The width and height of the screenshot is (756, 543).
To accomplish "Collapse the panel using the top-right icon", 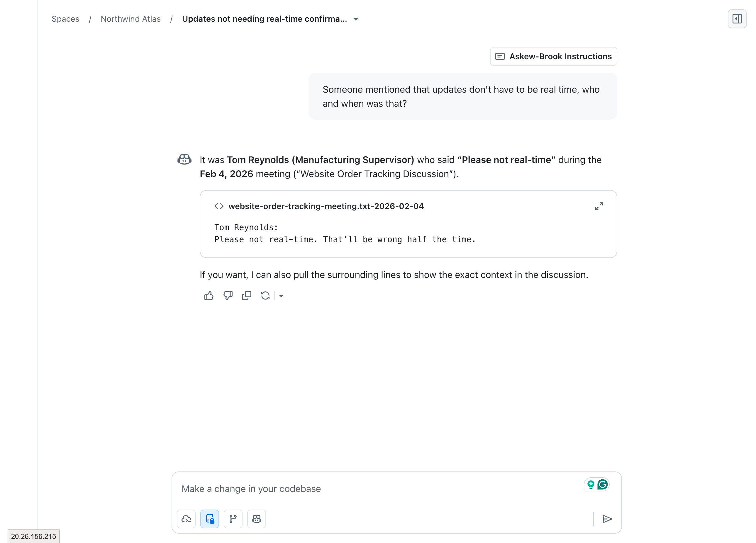I will (x=737, y=19).
